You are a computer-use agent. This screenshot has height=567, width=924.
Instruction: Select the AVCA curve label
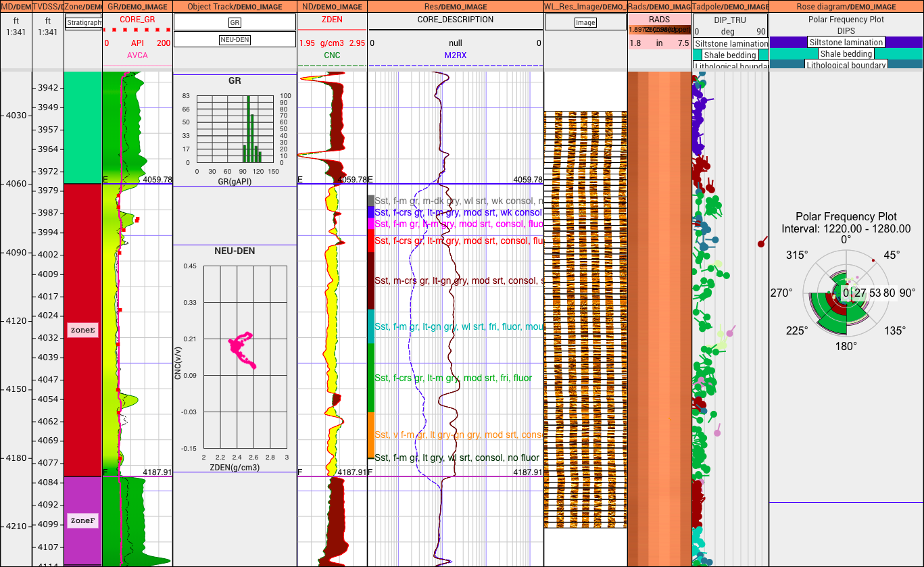click(137, 55)
